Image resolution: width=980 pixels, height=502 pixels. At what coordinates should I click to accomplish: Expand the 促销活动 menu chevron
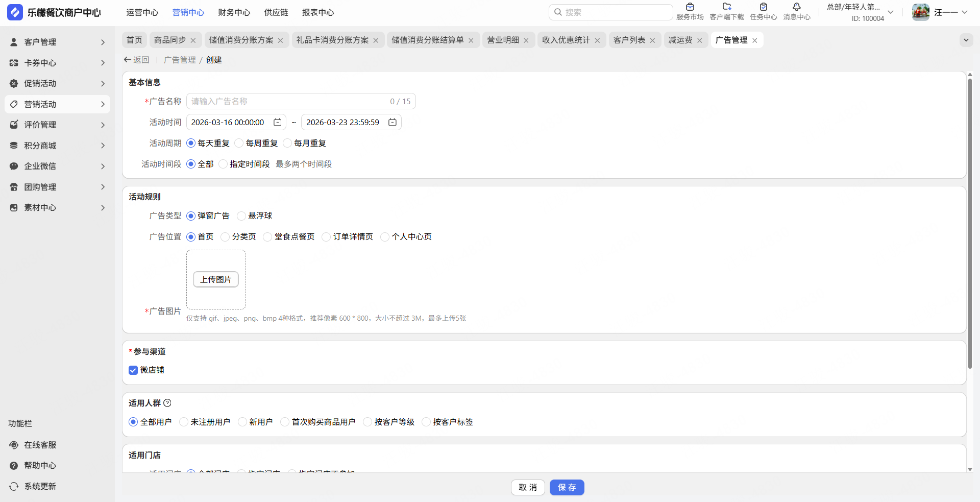pyautogui.click(x=103, y=83)
